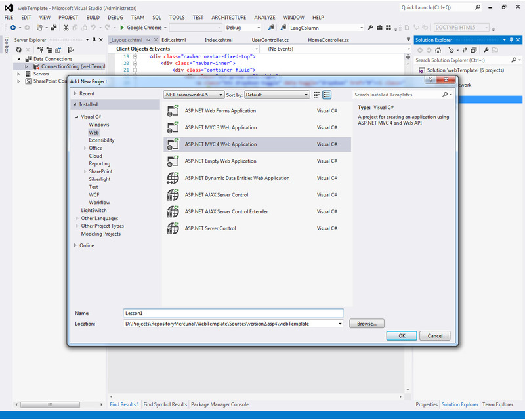
Task: Click Connect to Server icon in Server Explorer
Action: [49, 50]
